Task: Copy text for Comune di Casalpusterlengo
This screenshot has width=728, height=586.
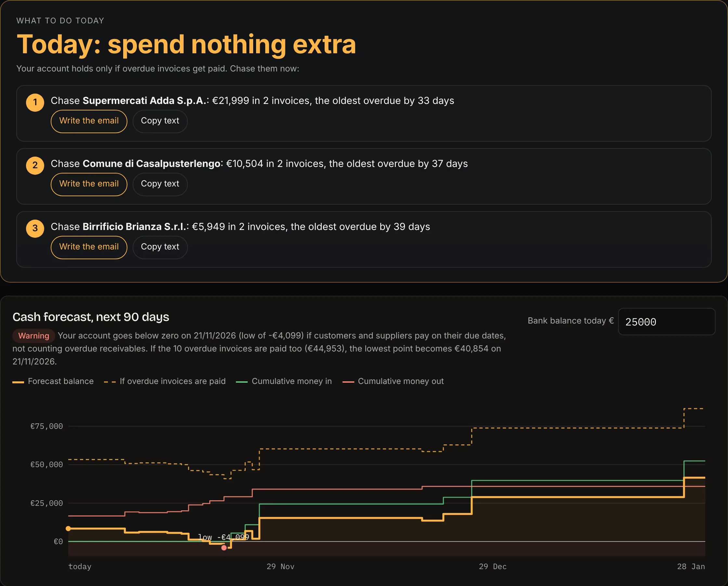Action: (160, 184)
